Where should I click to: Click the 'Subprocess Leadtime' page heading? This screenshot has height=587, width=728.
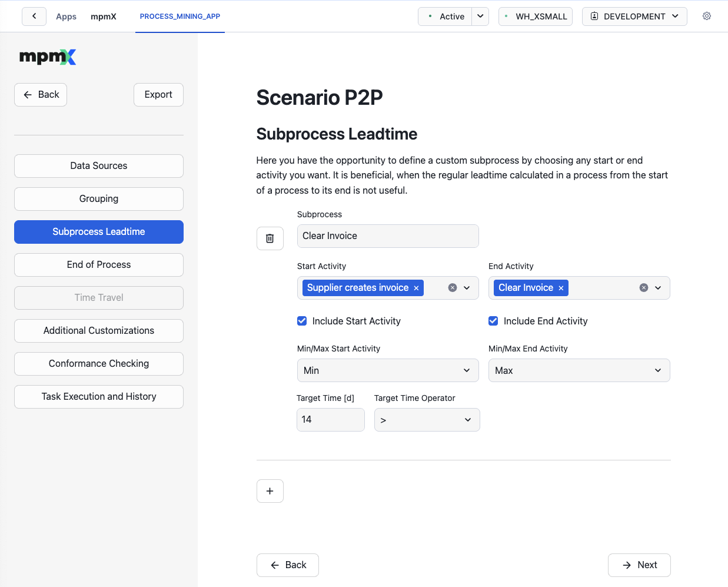pos(337,134)
